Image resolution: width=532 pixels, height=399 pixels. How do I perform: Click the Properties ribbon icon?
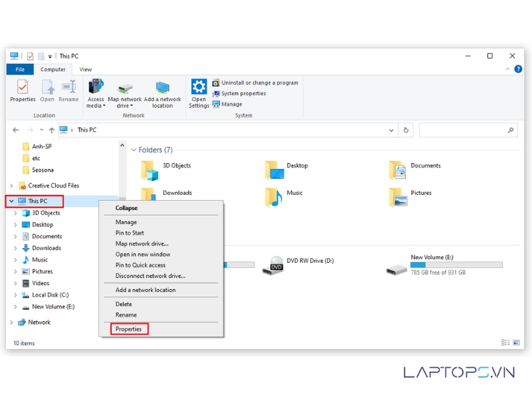point(23,87)
